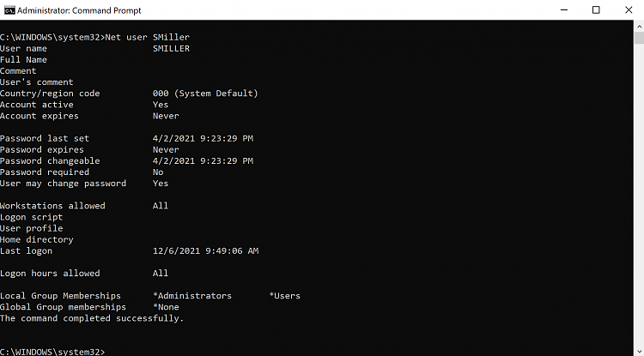644x356 pixels.
Task: Maximize the Command Prompt window
Action: tap(596, 10)
